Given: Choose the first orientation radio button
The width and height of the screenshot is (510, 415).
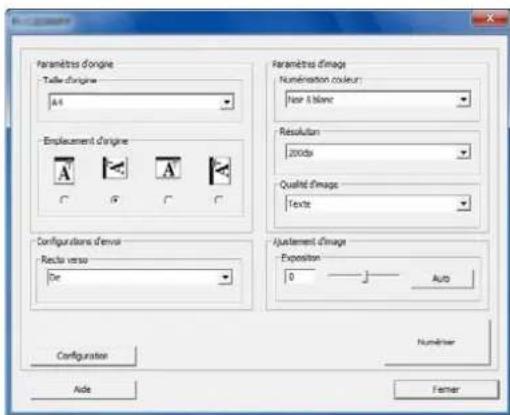Looking at the screenshot, I should [x=64, y=200].
